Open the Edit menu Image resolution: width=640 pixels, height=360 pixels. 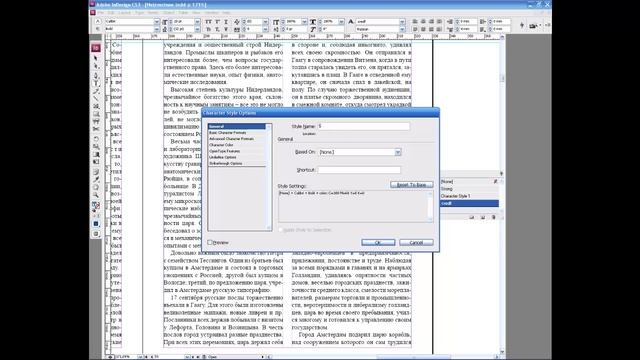(111, 13)
